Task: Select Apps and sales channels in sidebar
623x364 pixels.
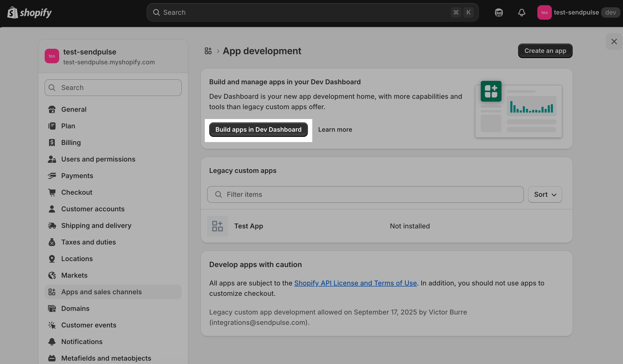Action: click(x=101, y=292)
